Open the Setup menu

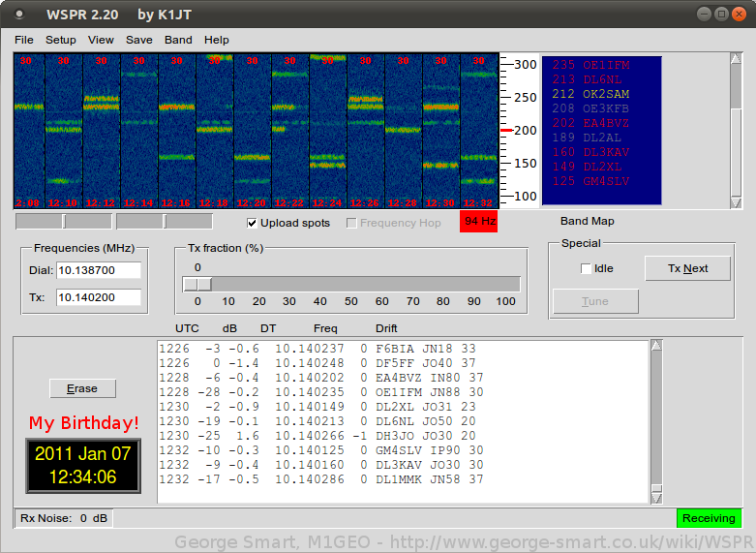pos(61,40)
